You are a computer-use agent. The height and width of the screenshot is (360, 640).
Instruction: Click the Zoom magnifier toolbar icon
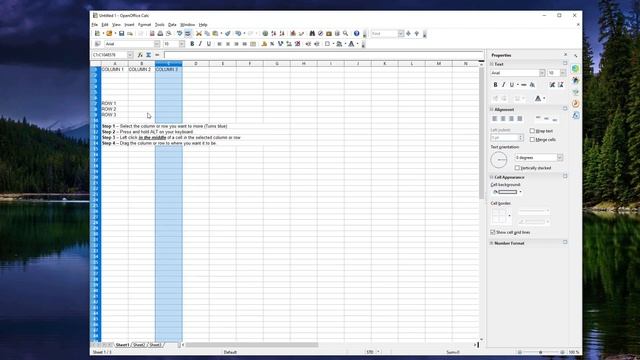point(345,33)
